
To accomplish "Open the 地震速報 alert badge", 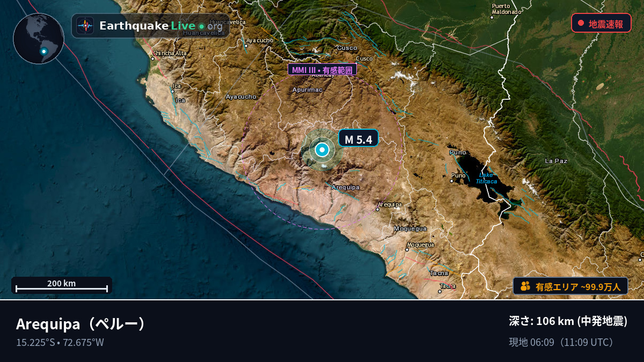I will (601, 23).
